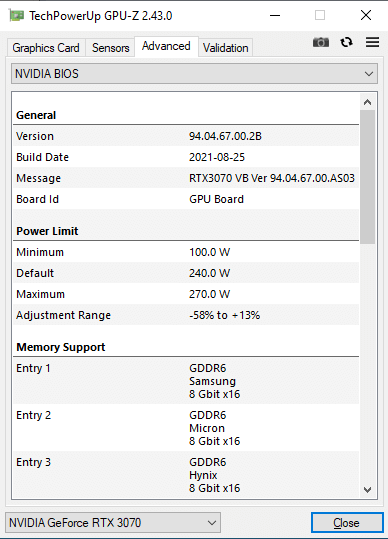Screen dimensions: 388x539
Task: Select the Entry 1 row label
Action: click(33, 368)
